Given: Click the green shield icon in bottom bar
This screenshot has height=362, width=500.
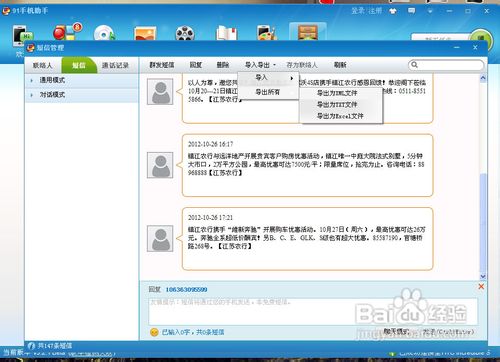Looking at the screenshot, I should [x=392, y=353].
